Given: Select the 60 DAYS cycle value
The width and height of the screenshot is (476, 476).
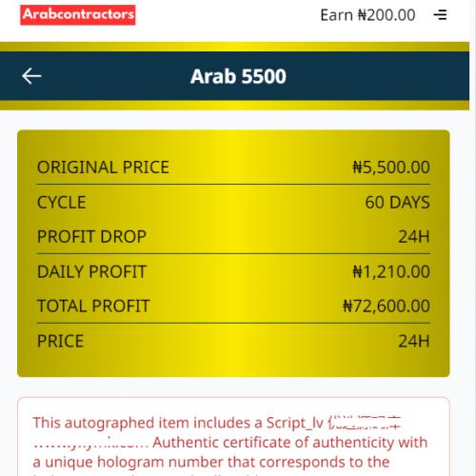Looking at the screenshot, I should 397,203.
